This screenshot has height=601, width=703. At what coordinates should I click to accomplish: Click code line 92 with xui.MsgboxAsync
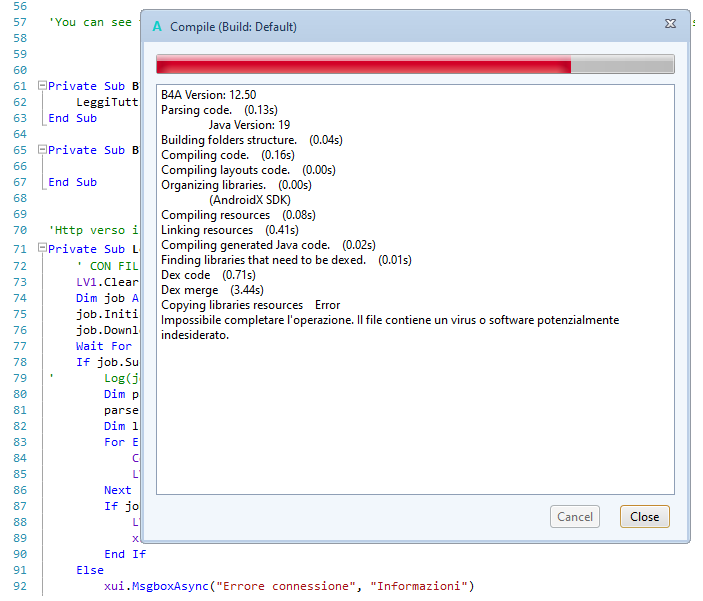point(289,586)
